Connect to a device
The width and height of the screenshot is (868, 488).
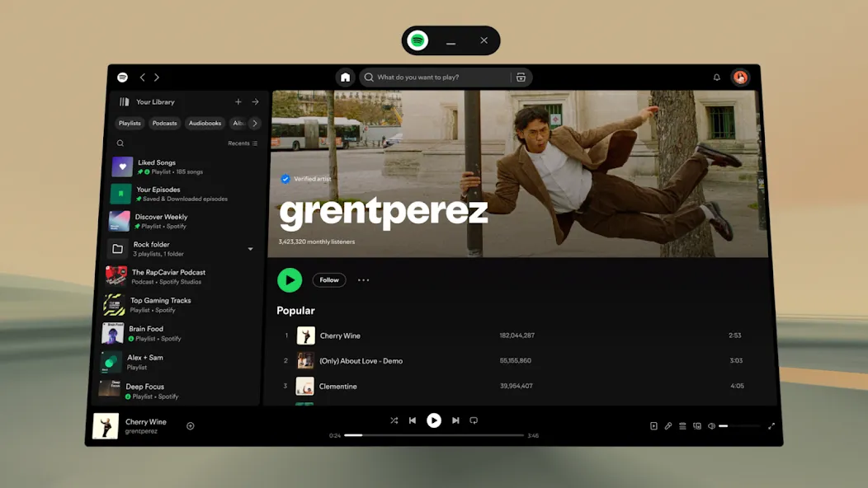click(x=697, y=426)
